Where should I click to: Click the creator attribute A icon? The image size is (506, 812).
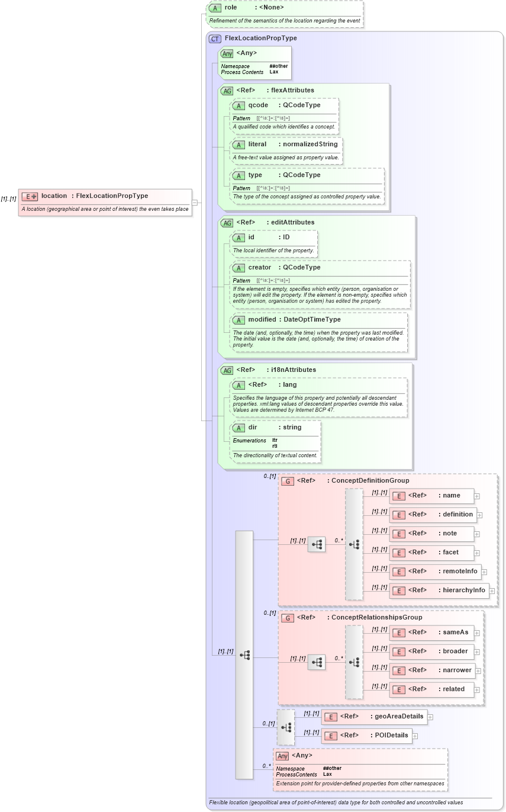pos(239,268)
